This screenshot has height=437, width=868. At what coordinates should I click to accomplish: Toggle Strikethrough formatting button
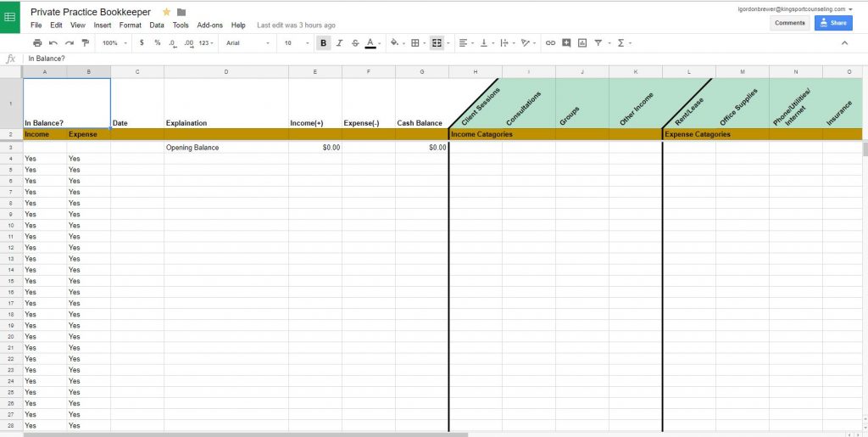[x=355, y=42]
